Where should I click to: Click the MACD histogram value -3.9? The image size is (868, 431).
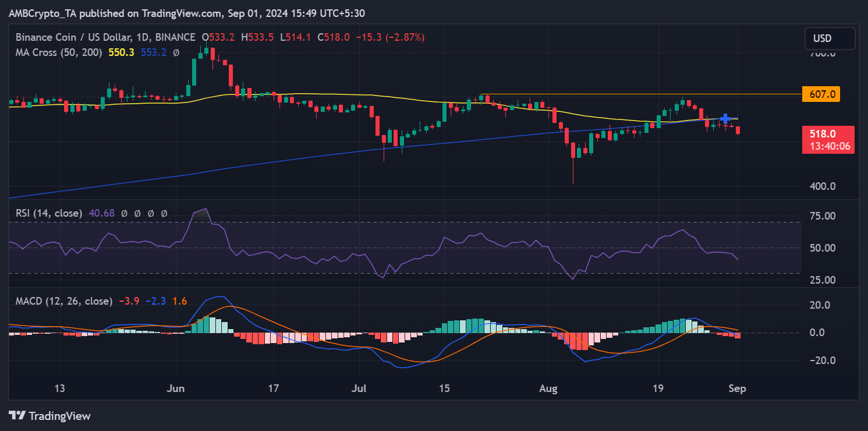point(129,301)
